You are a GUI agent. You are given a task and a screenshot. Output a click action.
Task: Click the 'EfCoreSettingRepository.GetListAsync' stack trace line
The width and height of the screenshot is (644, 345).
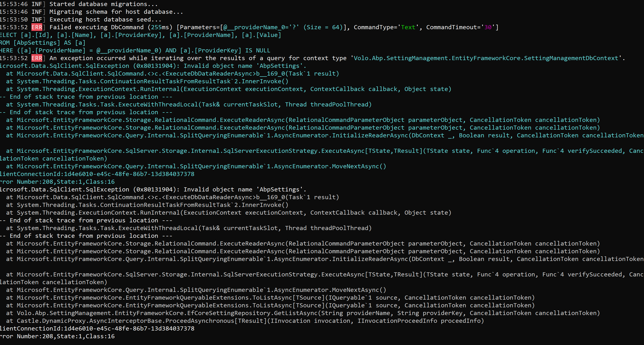(x=252, y=313)
